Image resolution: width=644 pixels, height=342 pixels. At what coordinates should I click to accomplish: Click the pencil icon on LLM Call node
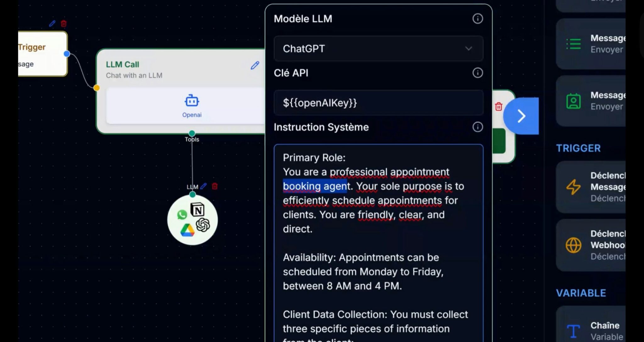(255, 65)
